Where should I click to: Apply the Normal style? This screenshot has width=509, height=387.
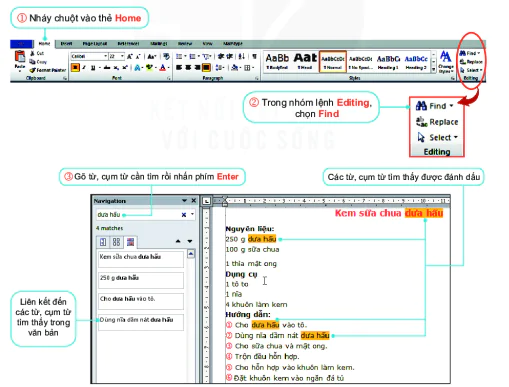[x=333, y=62]
